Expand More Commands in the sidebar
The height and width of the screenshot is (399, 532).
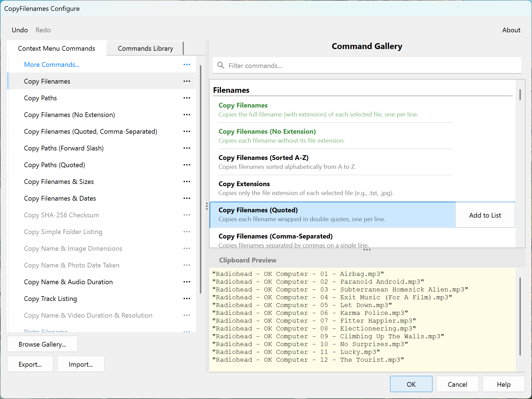pyautogui.click(x=52, y=64)
